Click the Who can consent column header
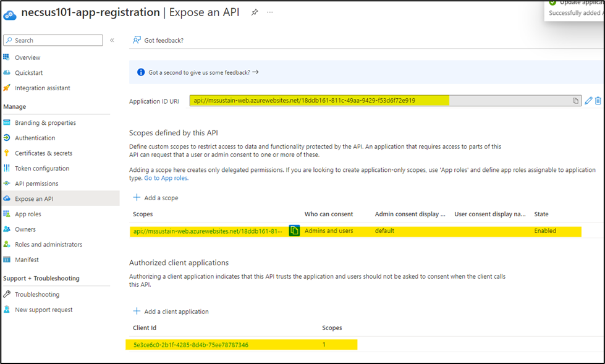 [329, 214]
